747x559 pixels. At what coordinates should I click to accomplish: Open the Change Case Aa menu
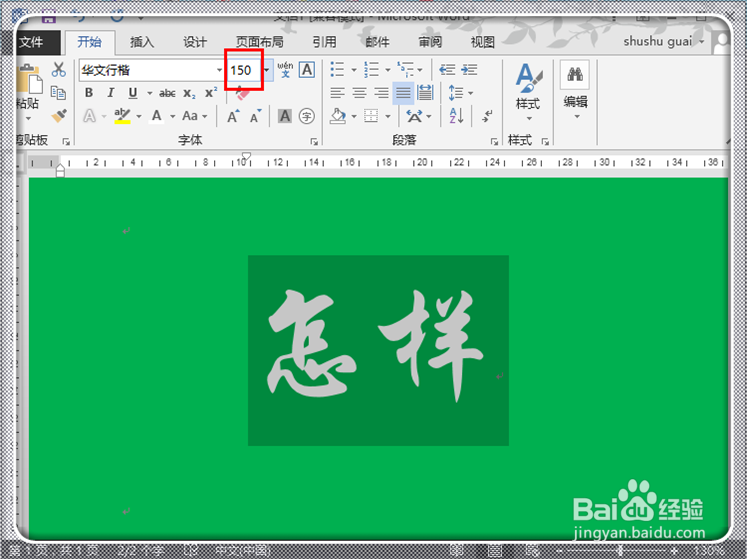coord(194,116)
